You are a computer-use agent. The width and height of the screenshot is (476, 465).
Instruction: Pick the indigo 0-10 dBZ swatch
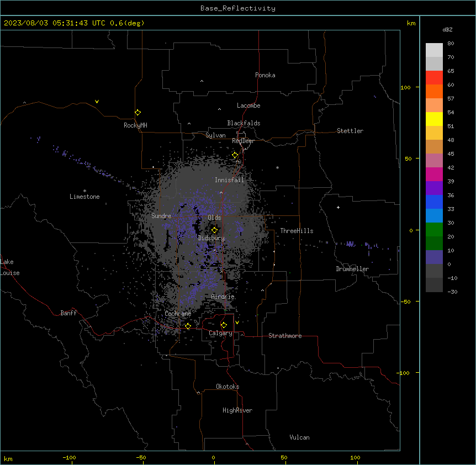[x=434, y=257]
